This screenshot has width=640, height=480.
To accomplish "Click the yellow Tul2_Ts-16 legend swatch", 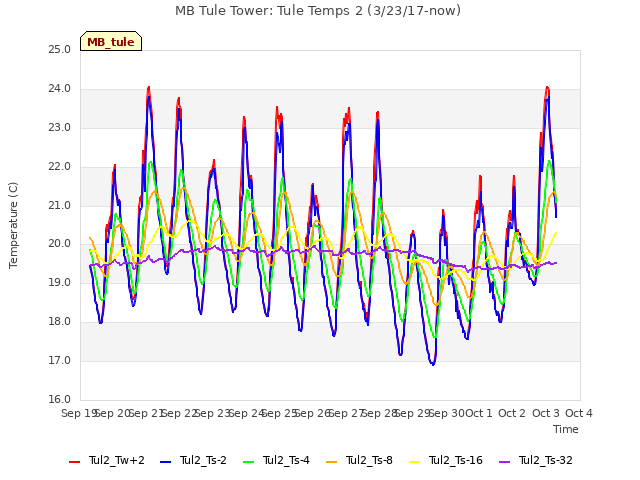I will pos(414,462).
